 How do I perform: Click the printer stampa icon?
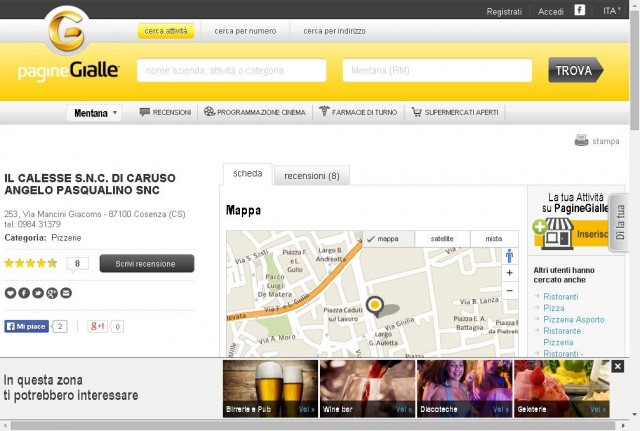click(581, 140)
